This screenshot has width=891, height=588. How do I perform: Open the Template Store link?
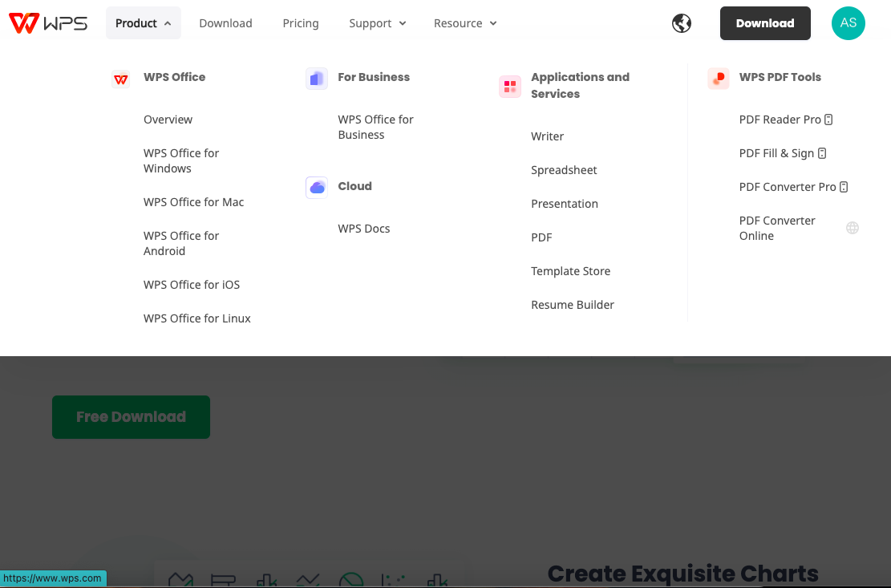(x=570, y=271)
